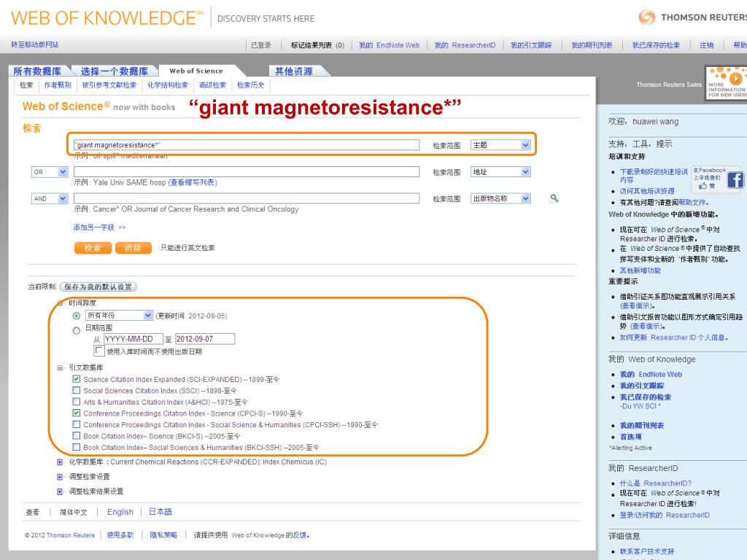
Task: Open the 高级检索 sub-tab
Action: pos(212,85)
